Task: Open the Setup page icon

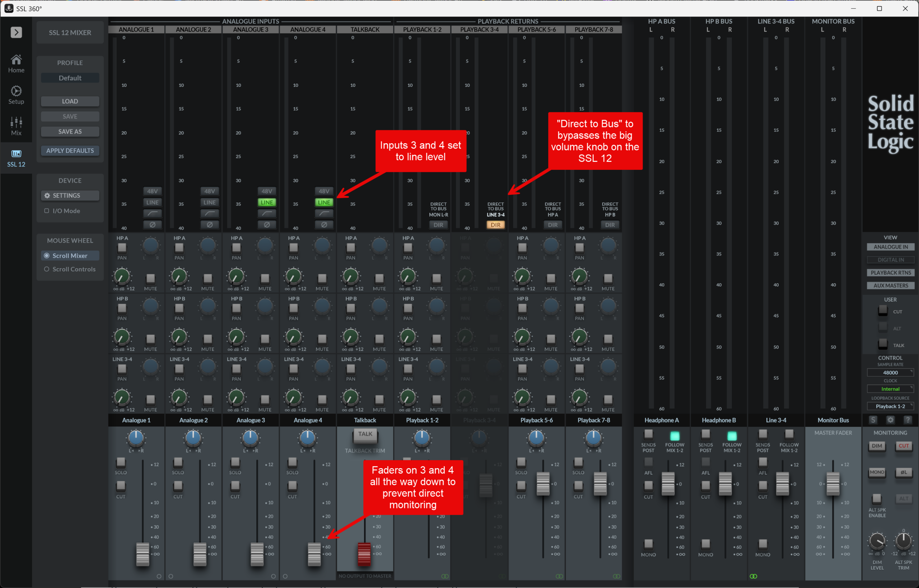Action: 16,95
